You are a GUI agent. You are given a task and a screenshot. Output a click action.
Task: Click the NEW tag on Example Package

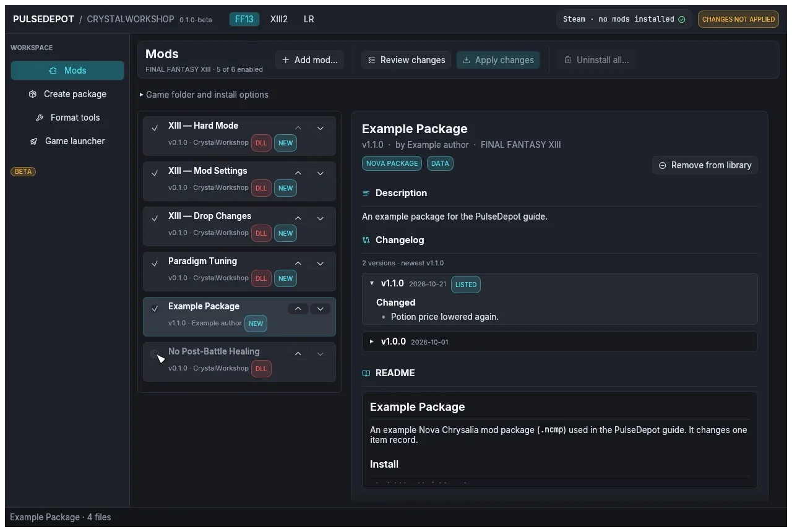[256, 324]
